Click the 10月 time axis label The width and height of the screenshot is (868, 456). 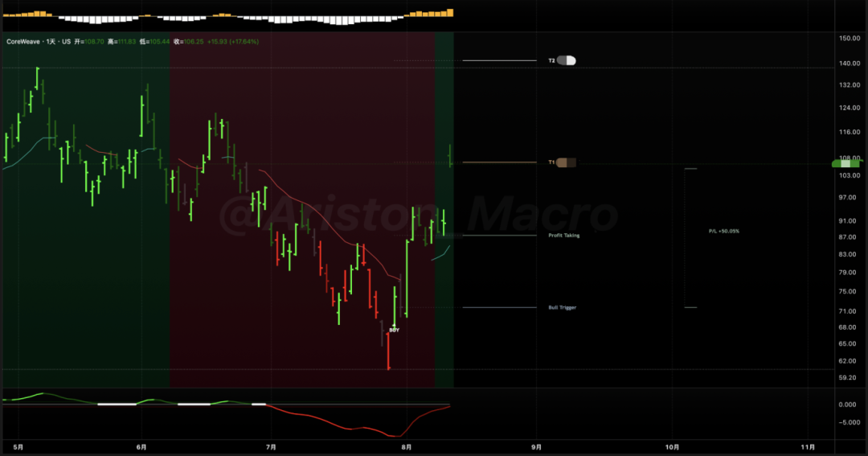672,447
